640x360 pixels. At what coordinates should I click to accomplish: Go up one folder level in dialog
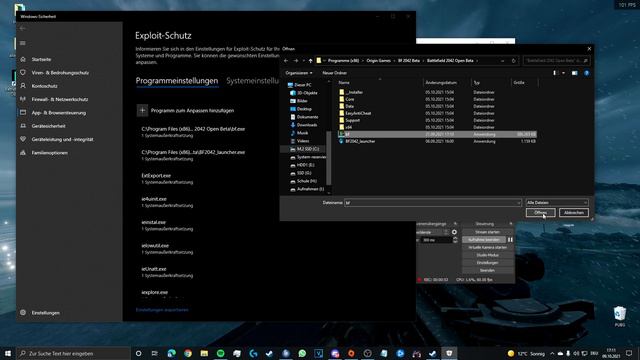[x=310, y=60]
